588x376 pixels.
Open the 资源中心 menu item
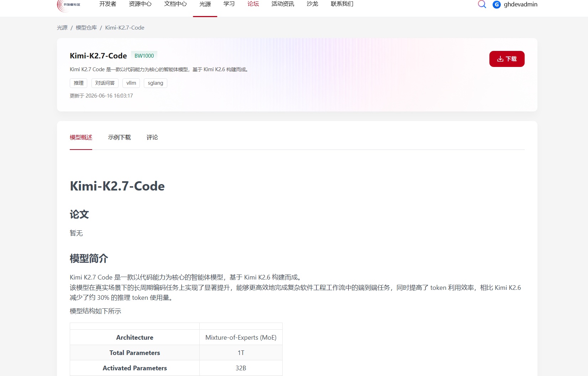(x=140, y=4)
